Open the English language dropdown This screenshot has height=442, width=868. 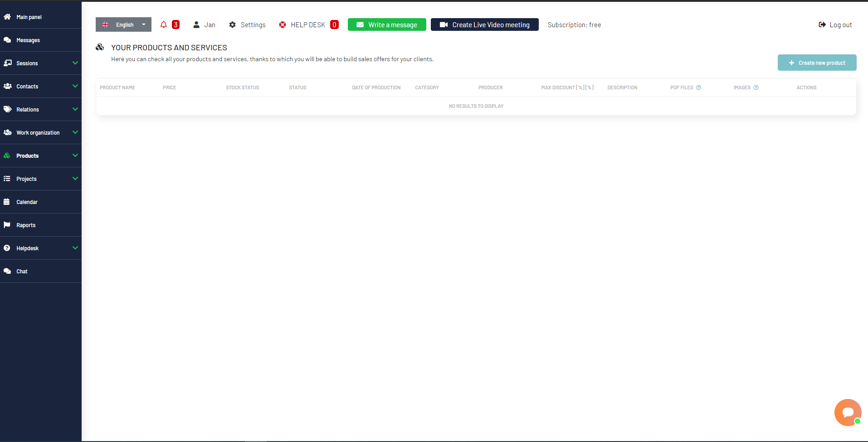(x=123, y=24)
